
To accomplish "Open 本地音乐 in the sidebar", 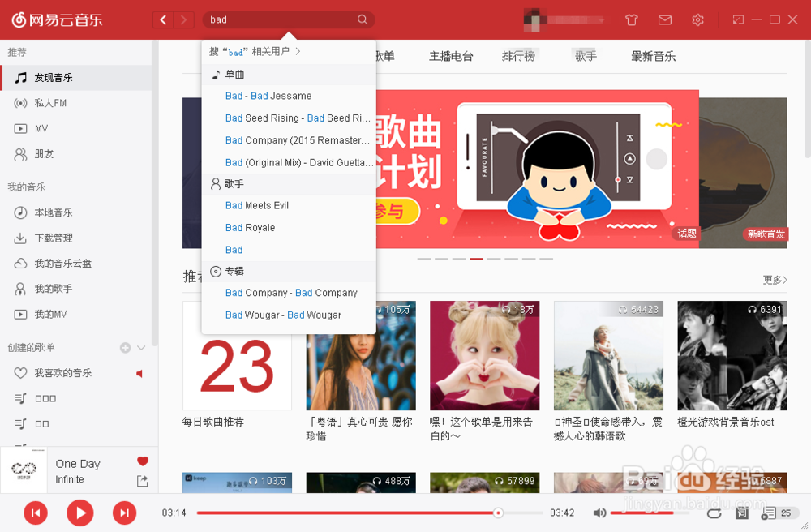I will [x=76, y=212].
